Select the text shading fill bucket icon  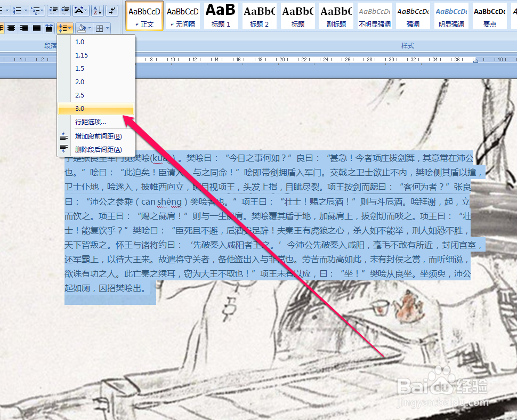tap(81, 28)
